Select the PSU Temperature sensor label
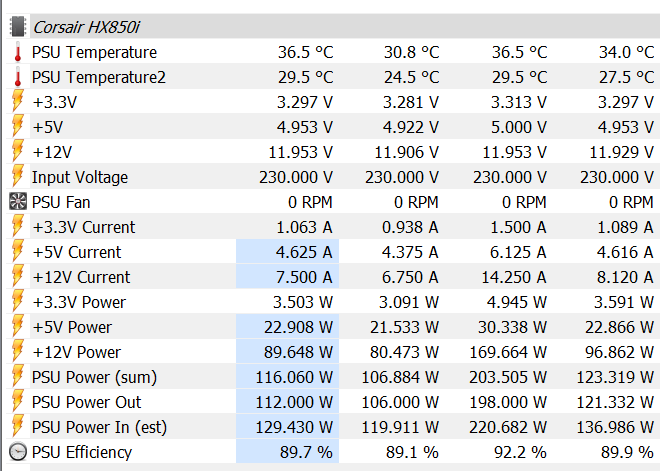The height and width of the screenshot is (471, 666). point(94,53)
